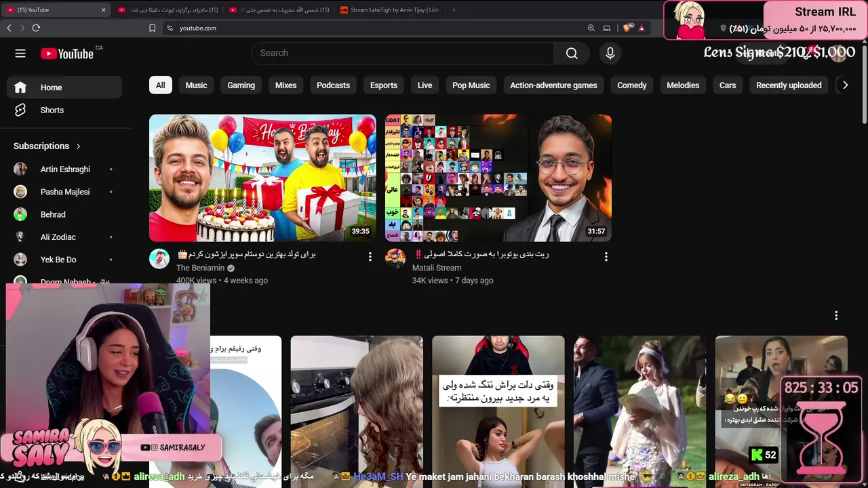The height and width of the screenshot is (488, 868).
Task: Open a new browser tab
Action: 454,9
